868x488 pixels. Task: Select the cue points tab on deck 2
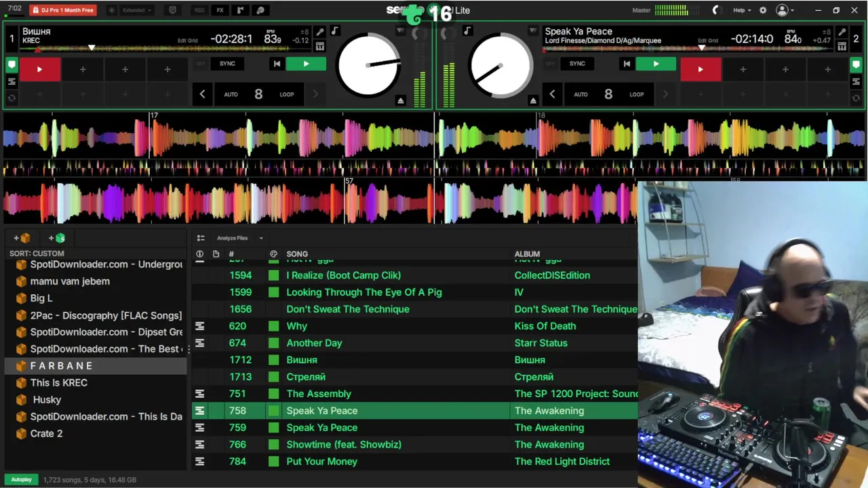[856, 65]
